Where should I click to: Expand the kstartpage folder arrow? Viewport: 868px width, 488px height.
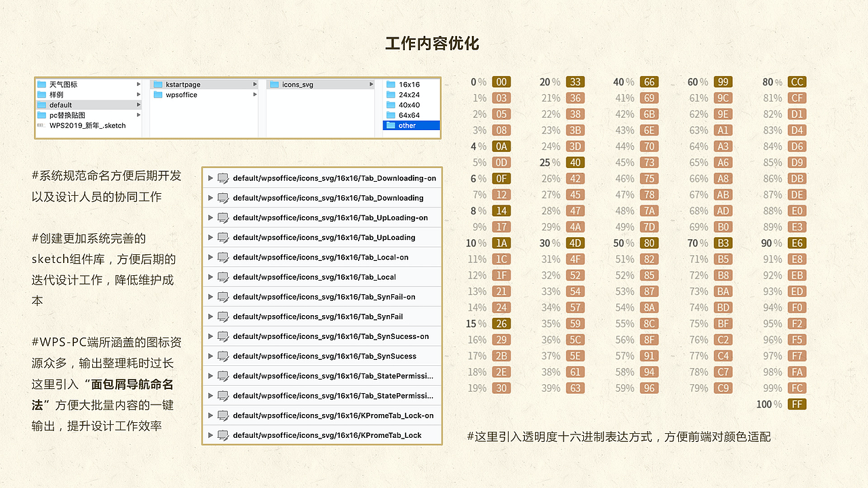tap(255, 85)
